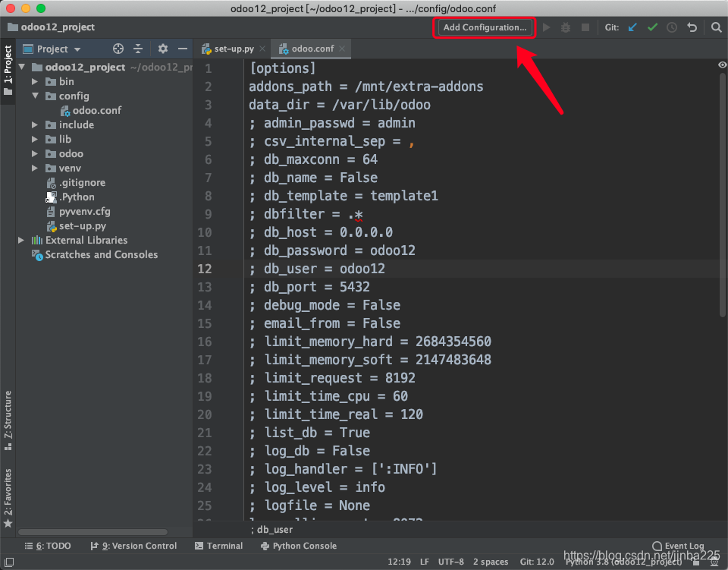Revert changes with the undo arrow
This screenshot has height=570, width=728.
pos(692,27)
